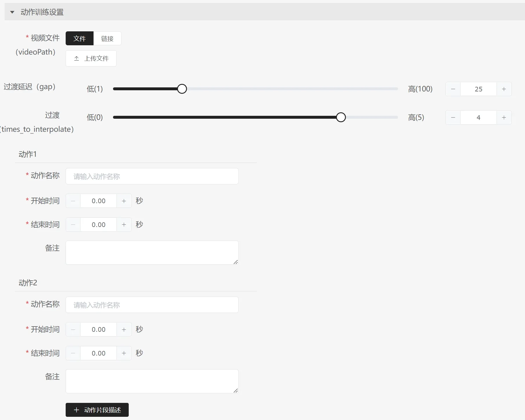525x420 pixels.
Task: Click the times_to_interpolate slider handle
Action: (341, 117)
